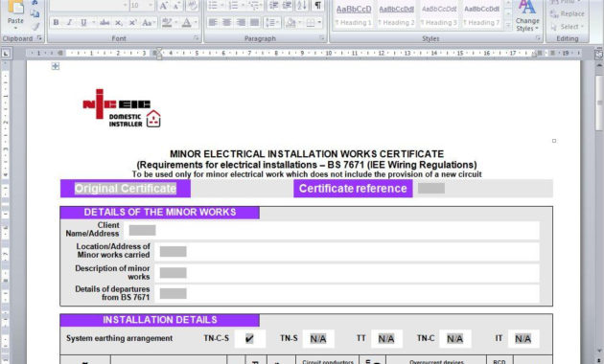Sort the selected text
604x364 pixels.
(x=302, y=6)
